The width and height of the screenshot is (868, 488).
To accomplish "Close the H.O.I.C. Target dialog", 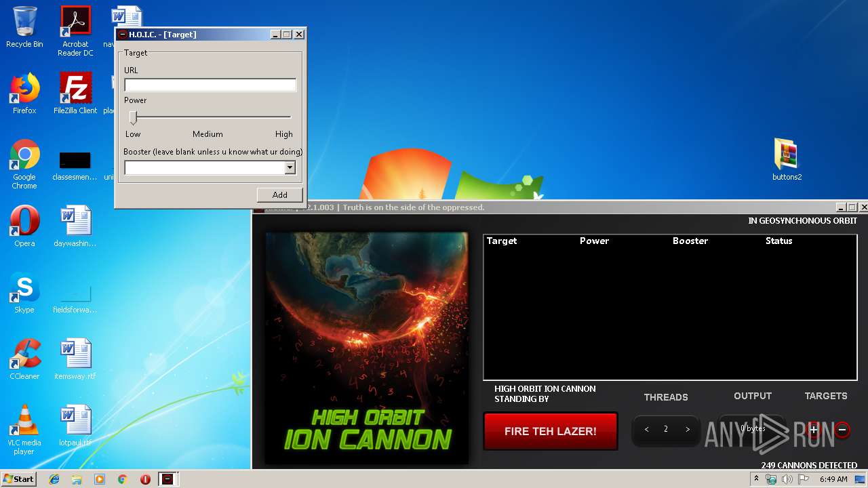I will (299, 35).
